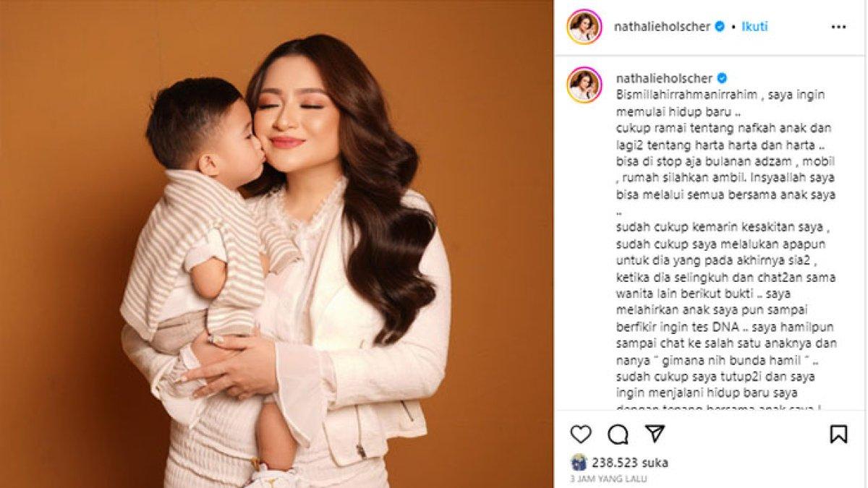Like the post with the heart icon
Viewport: 868px width, 488px height.
581,434
